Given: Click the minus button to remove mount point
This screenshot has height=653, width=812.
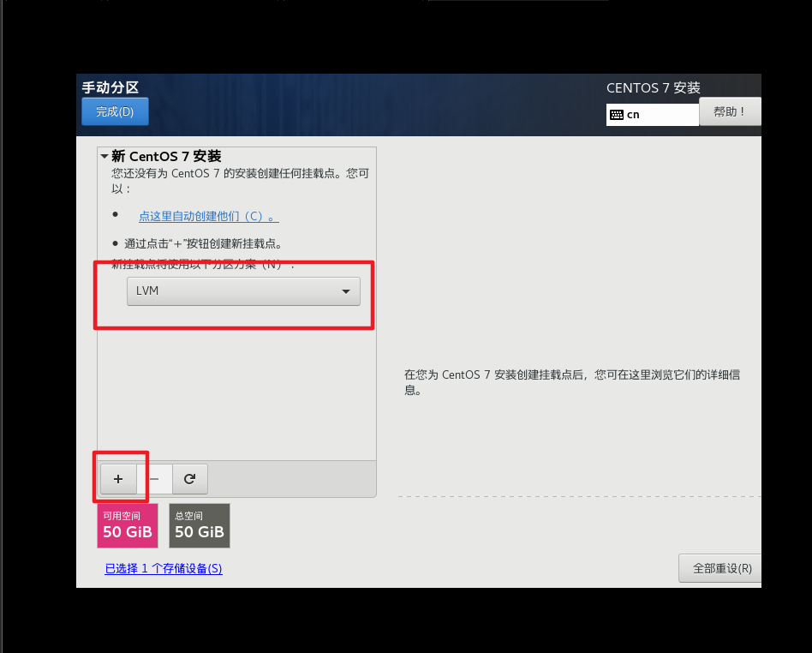Looking at the screenshot, I should [x=154, y=479].
